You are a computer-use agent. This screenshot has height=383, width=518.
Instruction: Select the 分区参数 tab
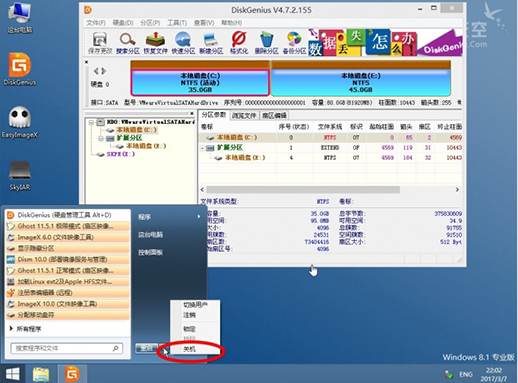point(214,115)
